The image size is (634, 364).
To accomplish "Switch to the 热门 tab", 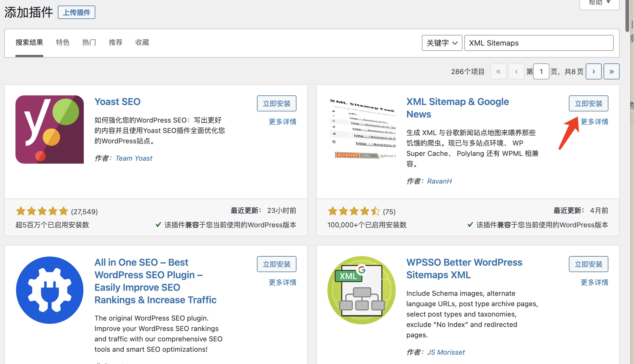I will point(89,43).
